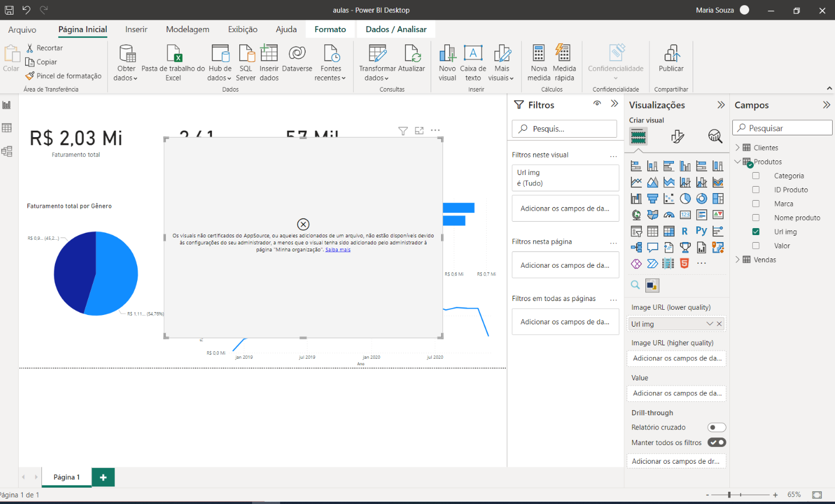Select the gauge visualization icon
This screenshot has width=835, height=504.
pos(669,215)
